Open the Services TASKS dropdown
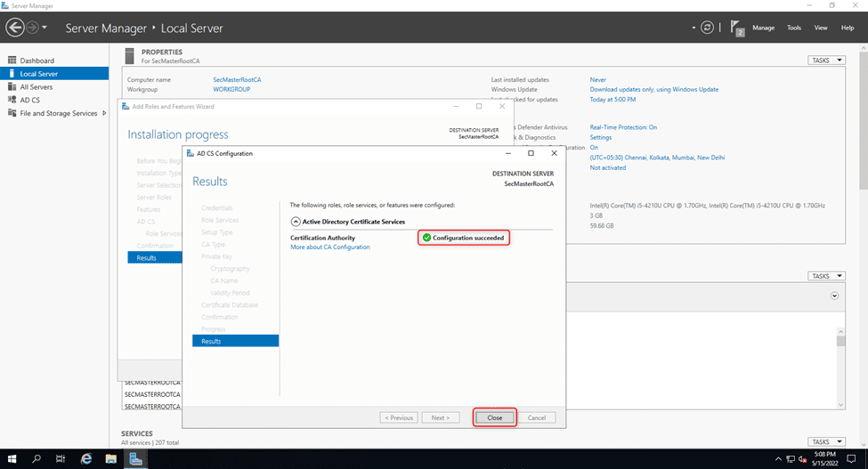 (x=826, y=442)
